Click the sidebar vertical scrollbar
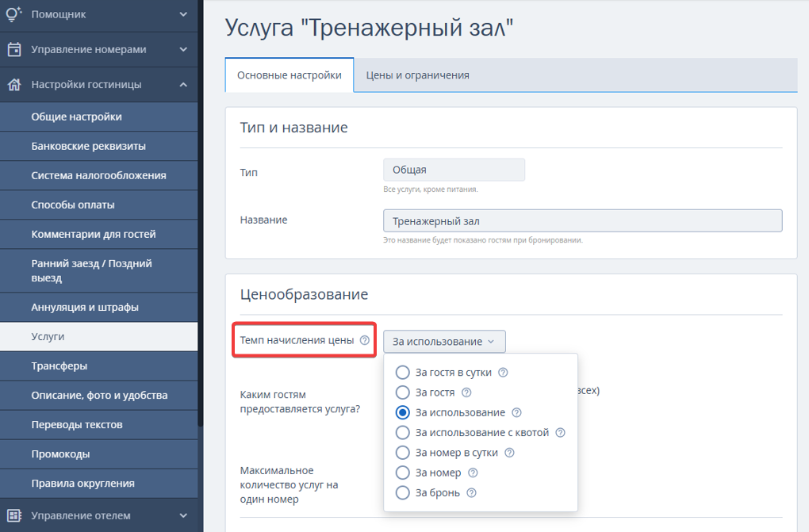809x532 pixels. (201, 213)
